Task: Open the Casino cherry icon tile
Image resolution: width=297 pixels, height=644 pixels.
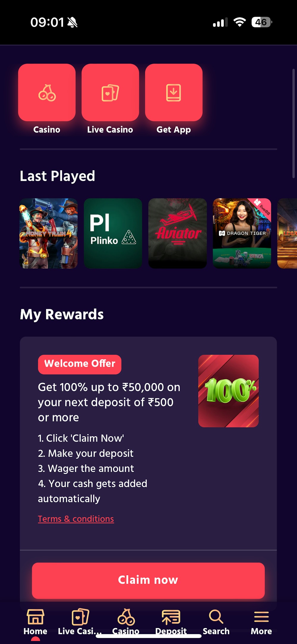Action: 47,92
